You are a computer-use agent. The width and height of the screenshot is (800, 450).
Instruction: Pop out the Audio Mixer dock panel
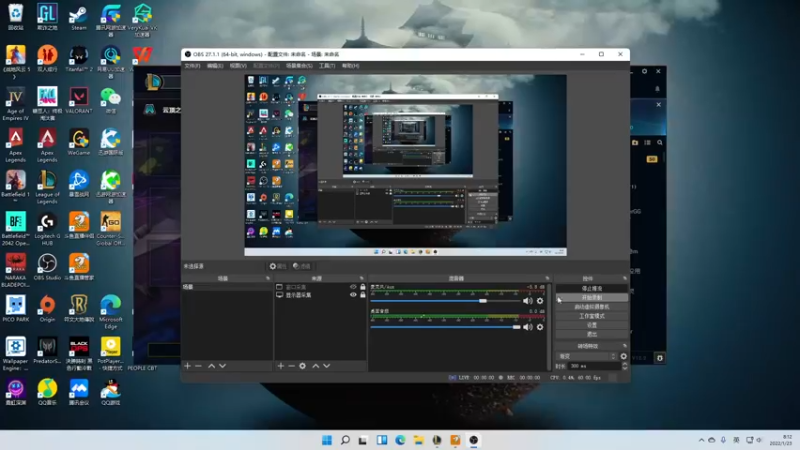pos(547,279)
